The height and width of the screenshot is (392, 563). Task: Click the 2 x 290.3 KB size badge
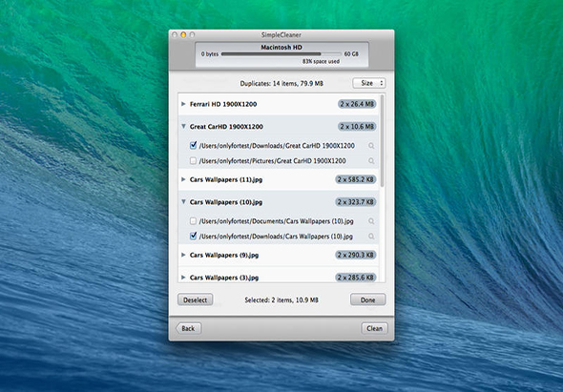point(356,255)
